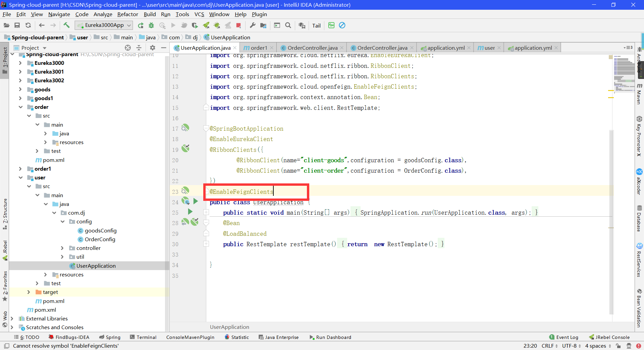Image resolution: width=644 pixels, height=350 pixels.
Task: Collapse the order module node
Action: click(x=20, y=107)
